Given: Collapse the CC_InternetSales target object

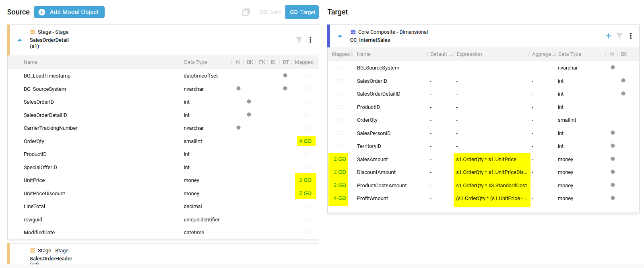Looking at the screenshot, I should pyautogui.click(x=340, y=36).
